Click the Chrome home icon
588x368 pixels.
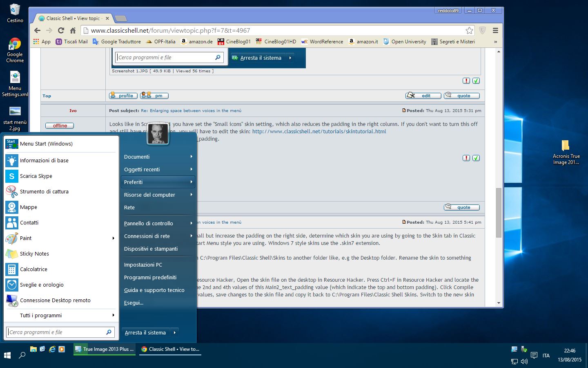pyautogui.click(x=73, y=30)
